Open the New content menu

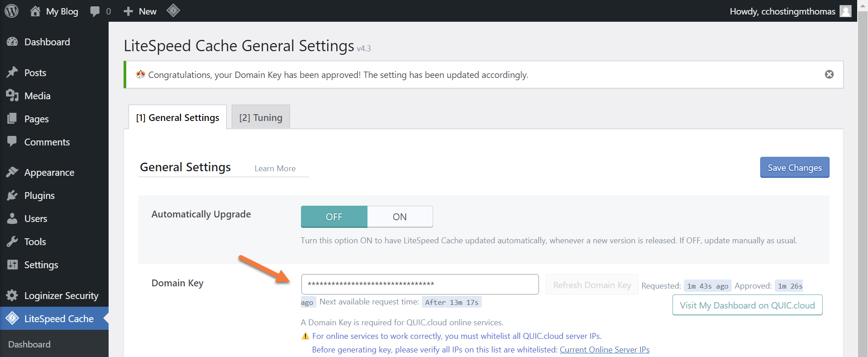coord(140,11)
